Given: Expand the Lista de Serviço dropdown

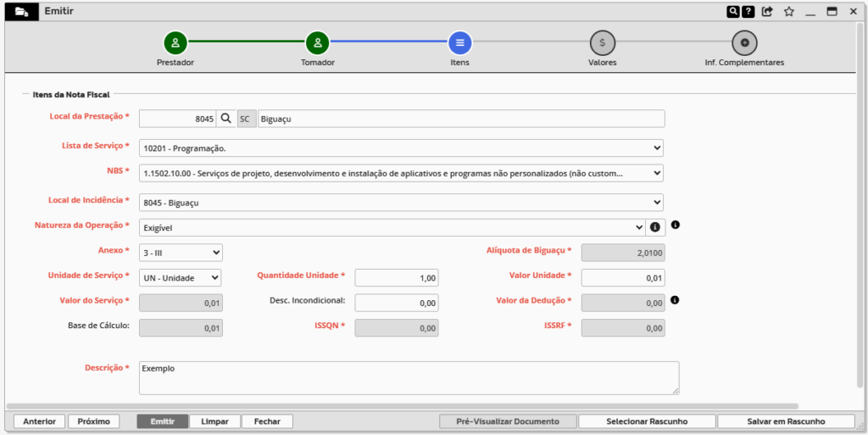Looking at the screenshot, I should 401,148.
